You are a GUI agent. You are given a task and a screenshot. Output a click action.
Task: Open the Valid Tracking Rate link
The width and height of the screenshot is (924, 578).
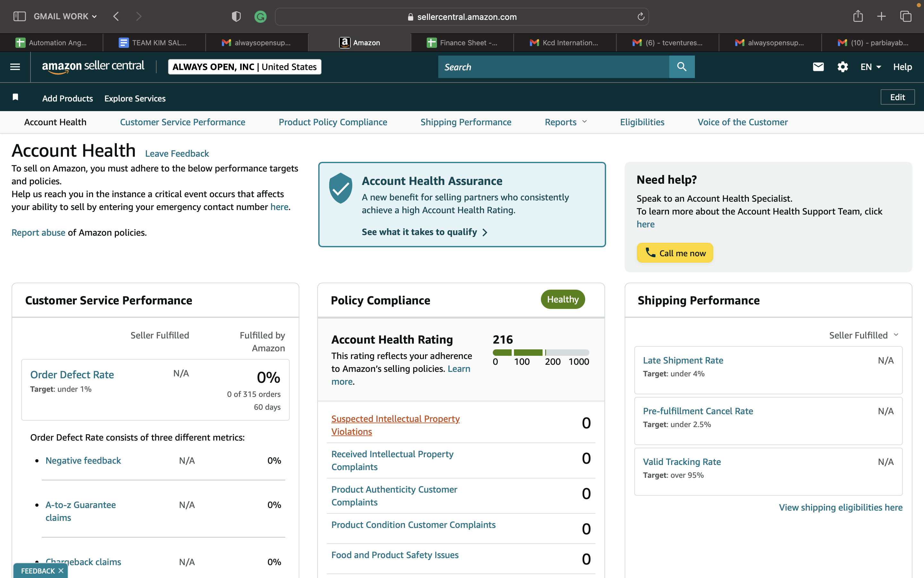(682, 462)
